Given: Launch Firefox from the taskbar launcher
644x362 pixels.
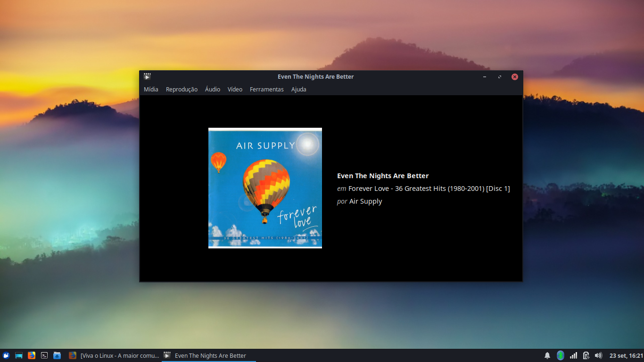Looking at the screenshot, I should tap(32, 355).
